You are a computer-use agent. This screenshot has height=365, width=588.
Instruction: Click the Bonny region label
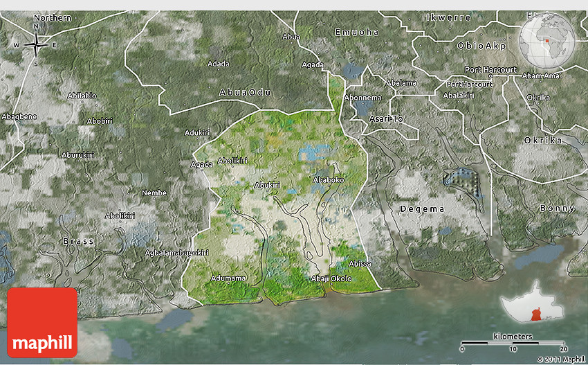pos(558,208)
